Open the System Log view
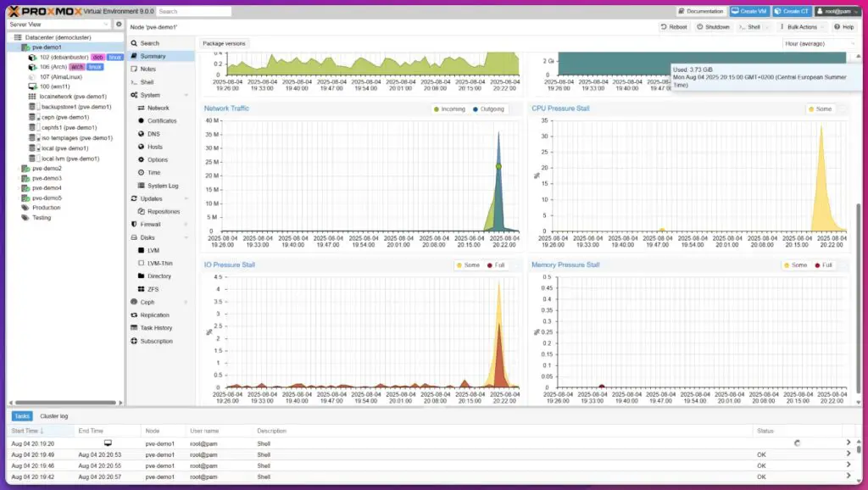 click(161, 186)
